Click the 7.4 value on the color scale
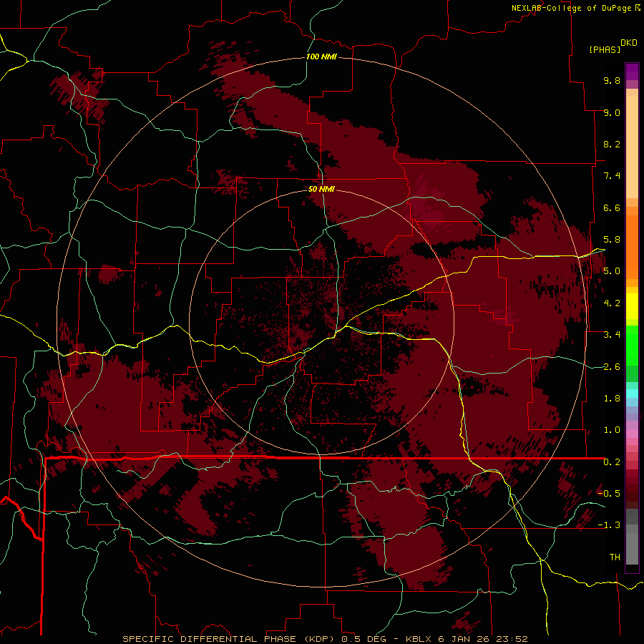Viewport: 644px width, 644px height. (612, 176)
